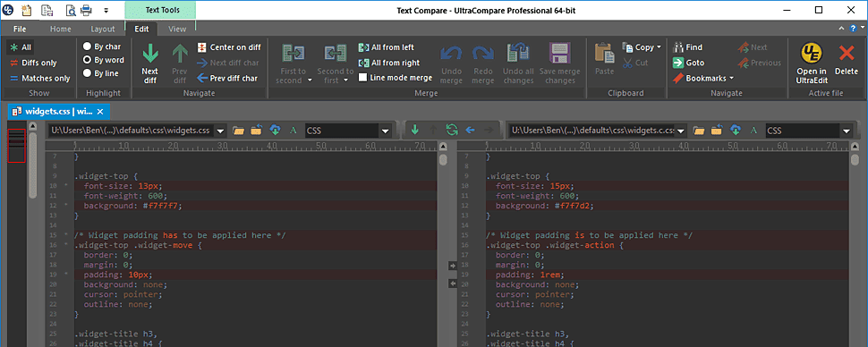The image size is (868, 347).
Task: Switch to the Home ribbon tab
Action: 60,29
